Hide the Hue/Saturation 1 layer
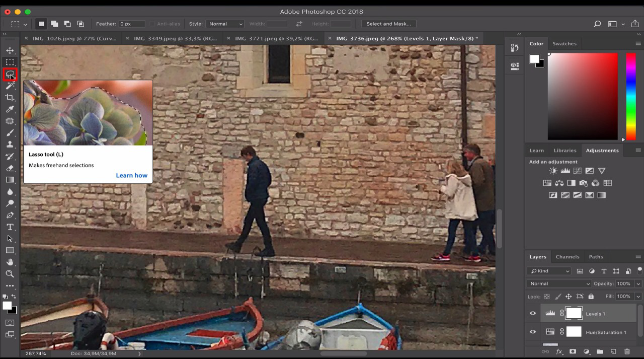 point(533,332)
